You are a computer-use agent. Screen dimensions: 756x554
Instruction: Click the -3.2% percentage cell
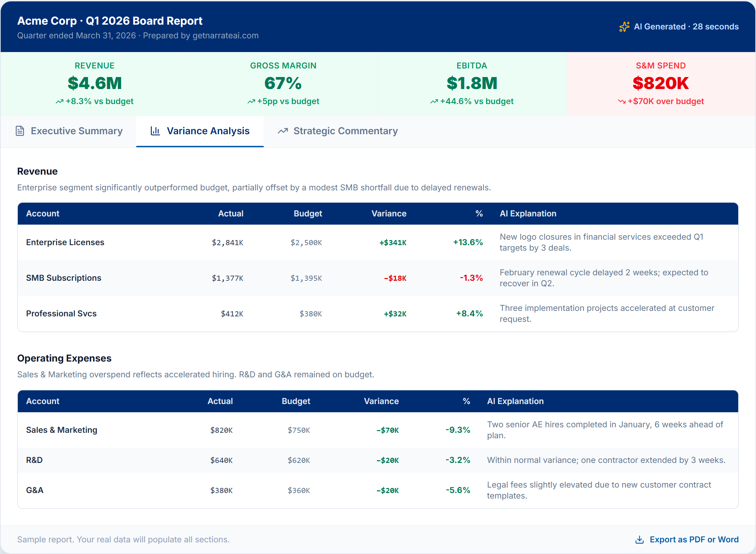[x=458, y=460]
